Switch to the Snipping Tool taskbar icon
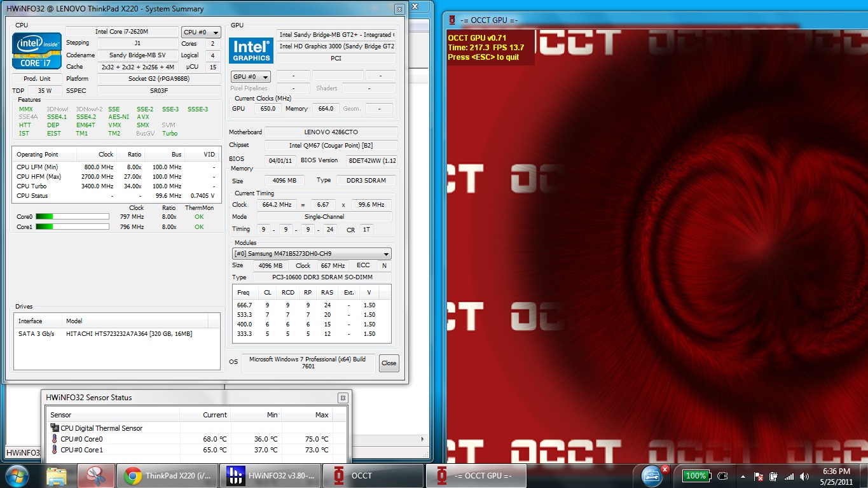868x488 pixels. click(95, 476)
